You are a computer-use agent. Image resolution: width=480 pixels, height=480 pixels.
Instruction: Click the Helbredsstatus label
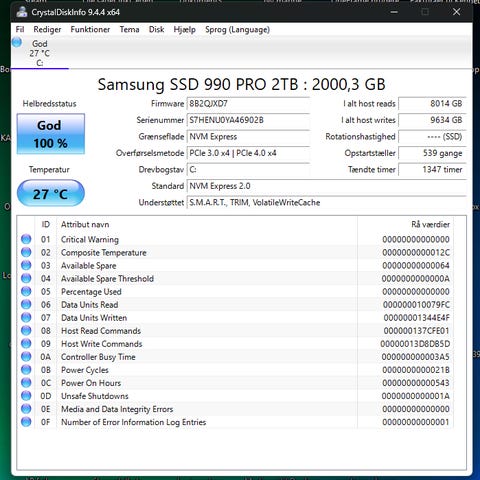(x=49, y=104)
